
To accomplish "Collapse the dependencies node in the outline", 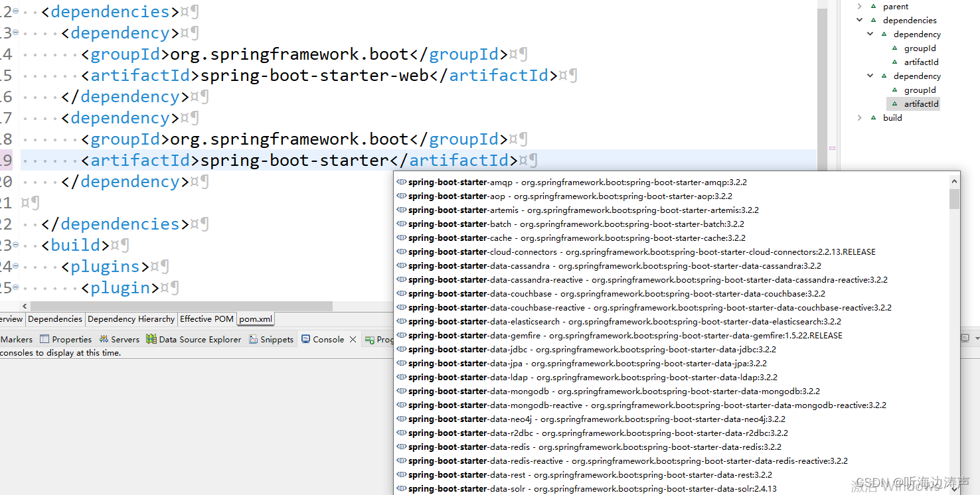I will [860, 20].
